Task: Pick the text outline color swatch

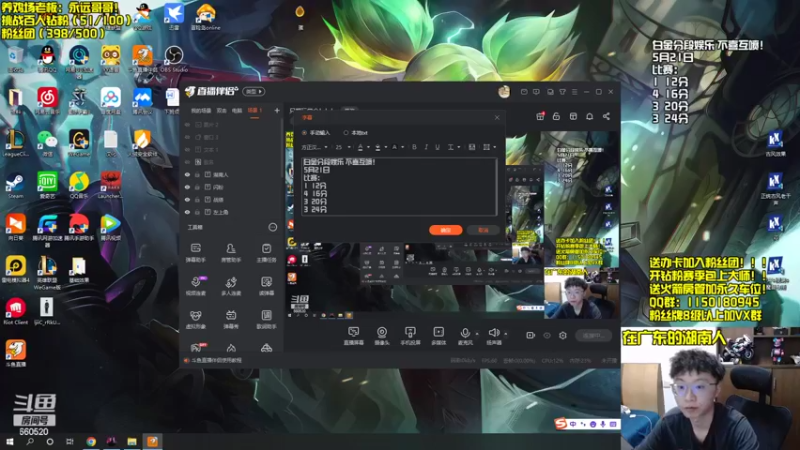Action: tap(378, 147)
